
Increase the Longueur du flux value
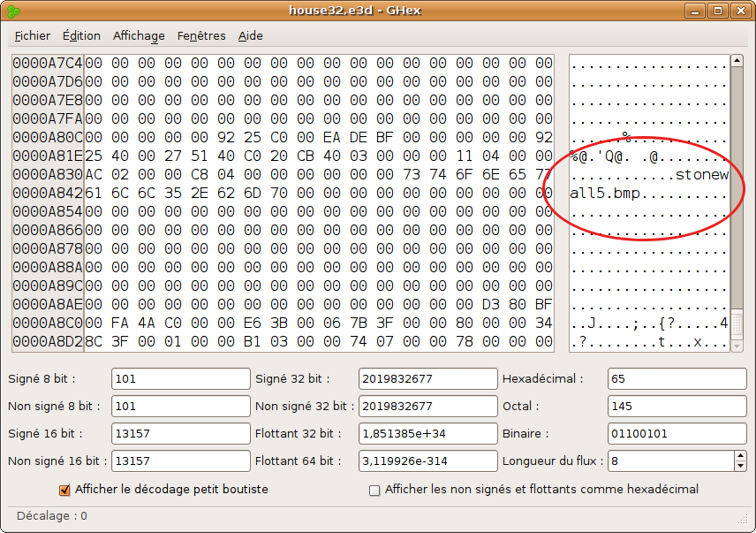[741, 456]
